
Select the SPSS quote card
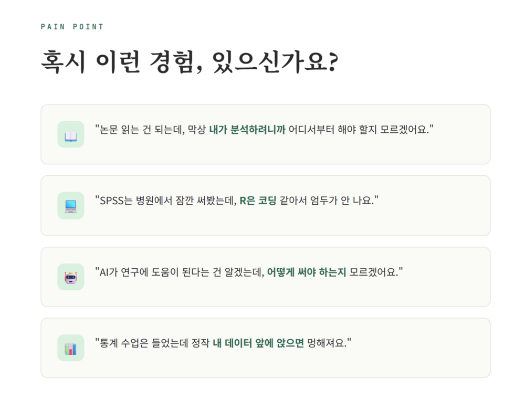[266, 206]
